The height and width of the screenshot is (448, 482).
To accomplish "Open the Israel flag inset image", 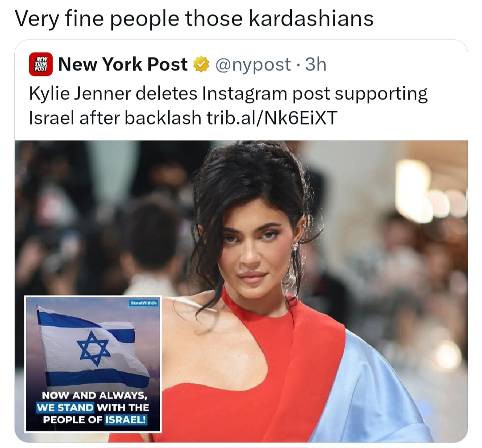I will point(93,364).
